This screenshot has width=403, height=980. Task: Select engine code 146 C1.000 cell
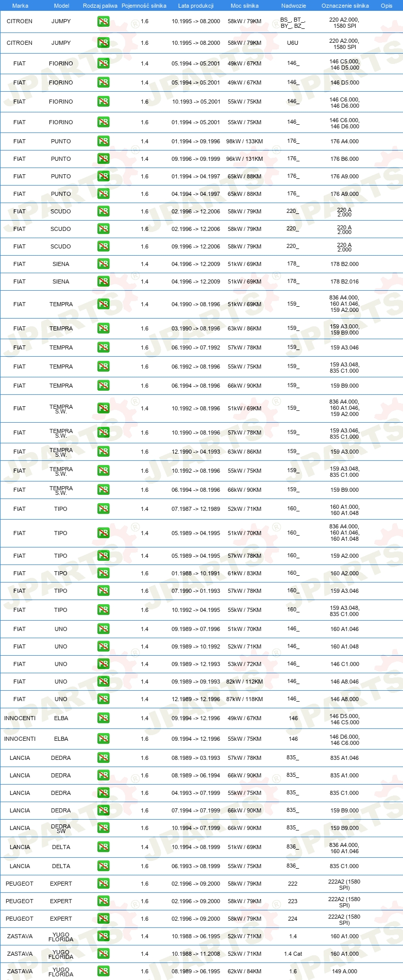pyautogui.click(x=345, y=664)
